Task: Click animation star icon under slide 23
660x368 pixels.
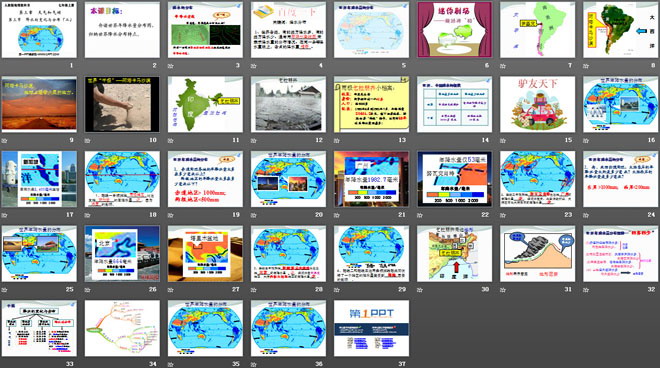Action: tap(503, 215)
